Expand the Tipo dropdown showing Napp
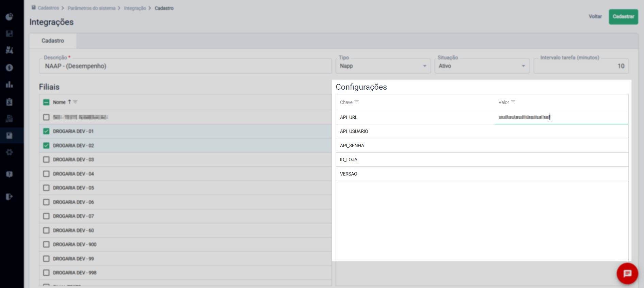Image resolution: width=644 pixels, height=288 pixels. point(424,66)
